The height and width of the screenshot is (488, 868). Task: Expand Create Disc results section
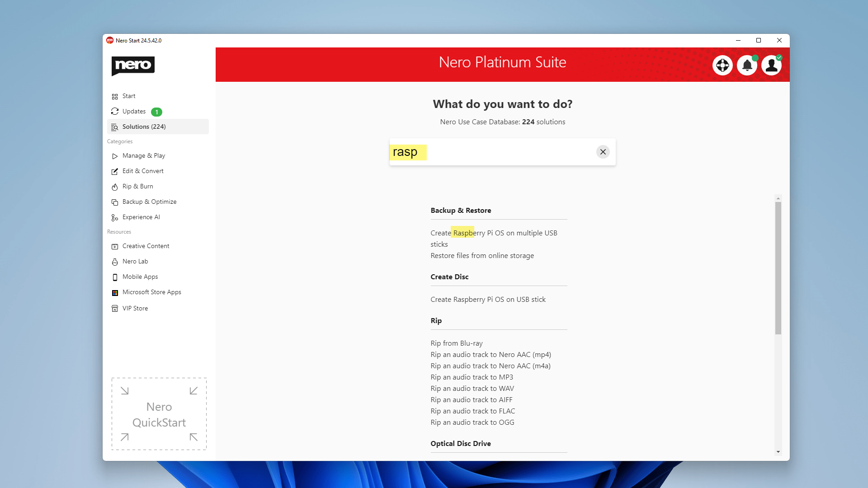pyautogui.click(x=449, y=277)
